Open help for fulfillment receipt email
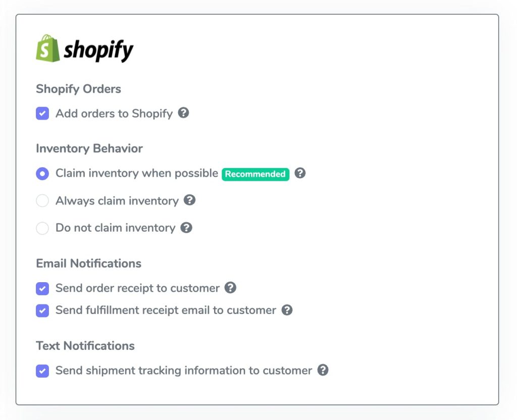This screenshot has width=517, height=420. pos(287,310)
